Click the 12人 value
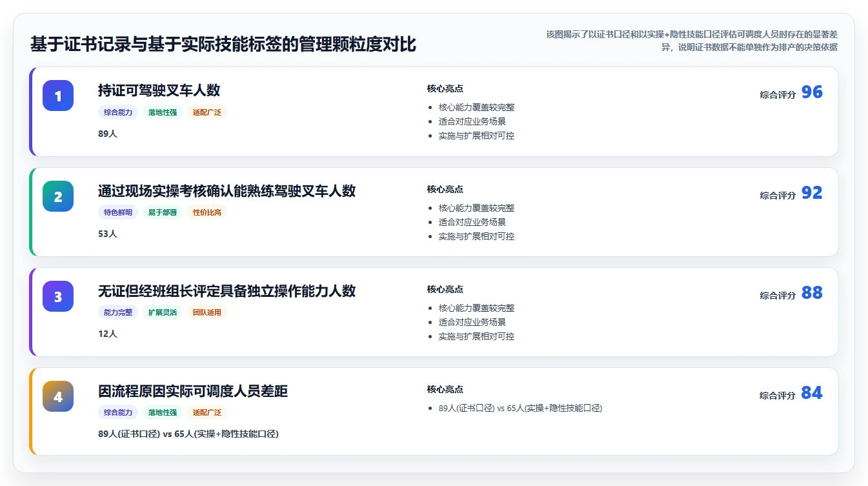868x486 pixels. point(108,334)
